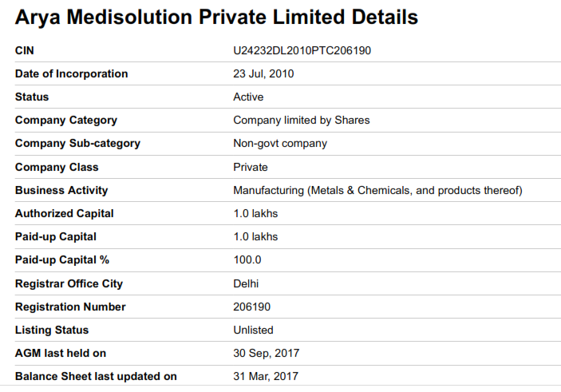Screen dimensions: 561x392
Task: Select the Paid-up Capital % value 100.0
Action: click(x=247, y=260)
